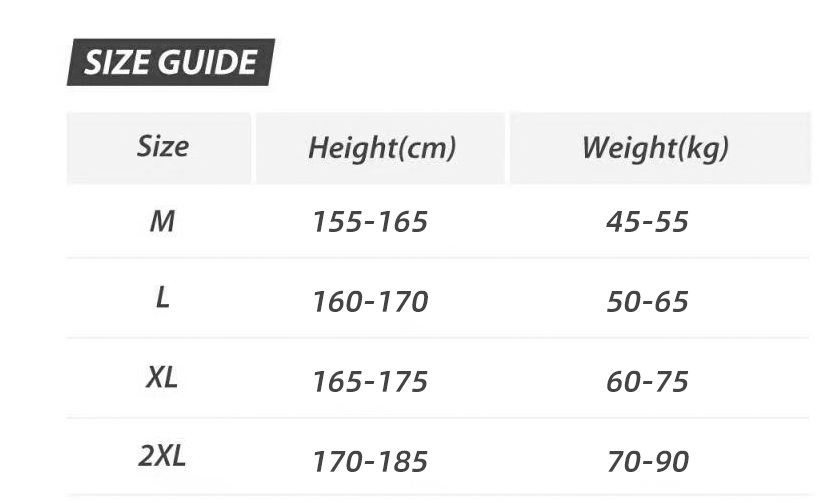
Task: Select the L size cell
Action: pos(162,298)
